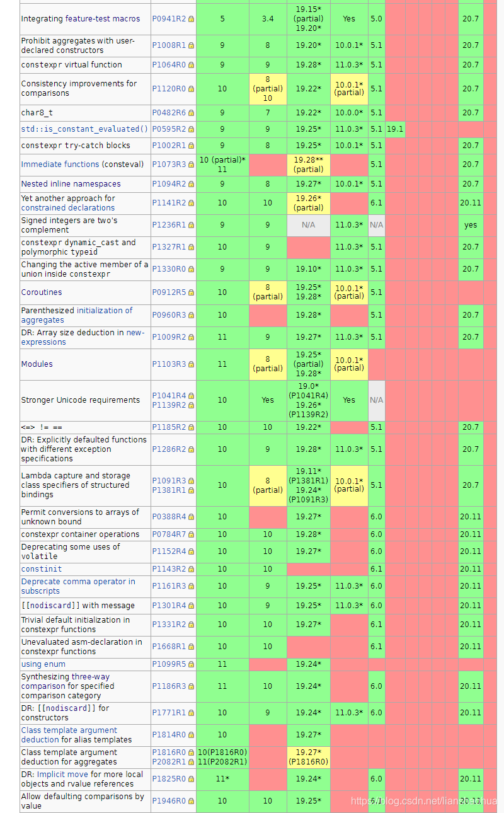504x813 pixels.
Task: Select the 'Stronger Unicode requirements' feature name
Action: click(81, 400)
